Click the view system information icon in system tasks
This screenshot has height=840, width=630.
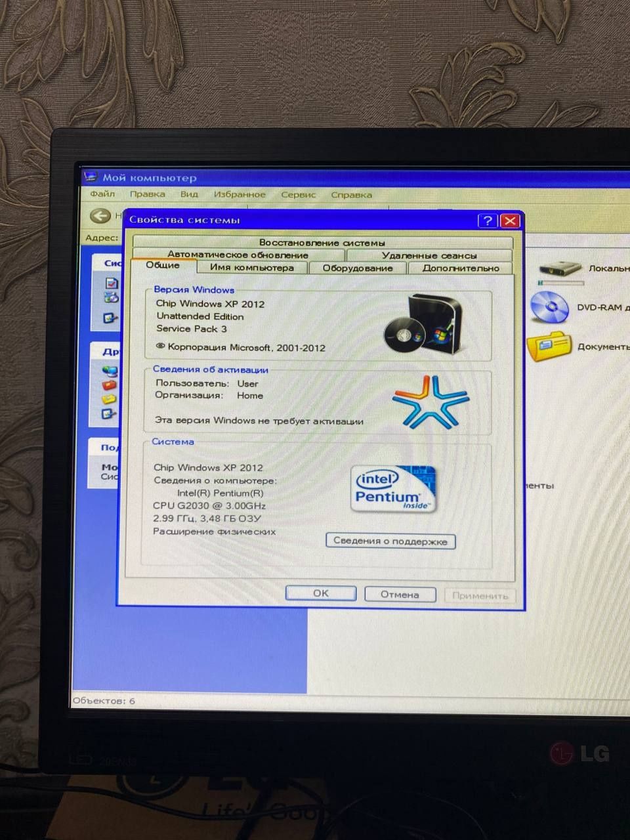(112, 283)
